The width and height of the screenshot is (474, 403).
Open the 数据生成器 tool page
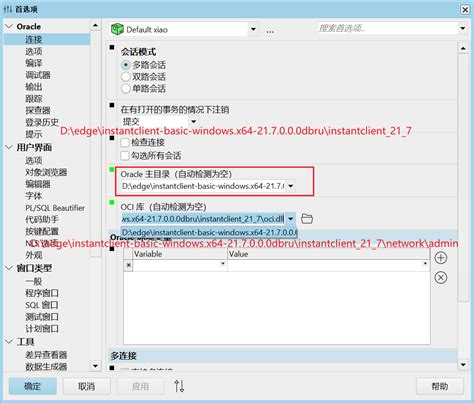click(46, 367)
